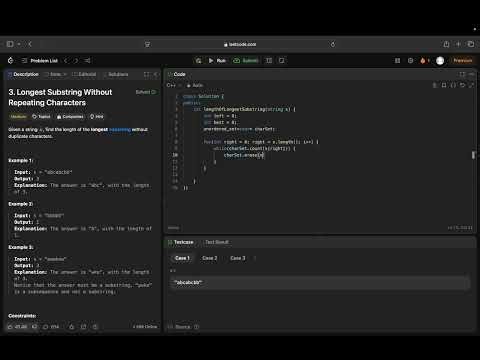Image resolution: width=480 pixels, height=360 pixels.
Task: Show Safari tab overview
Action: [x=471, y=44]
